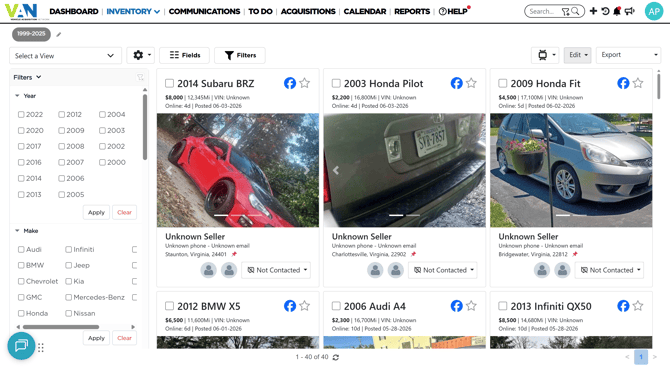
Task: Star the 2006 Audi A4 listing
Action: click(x=471, y=306)
